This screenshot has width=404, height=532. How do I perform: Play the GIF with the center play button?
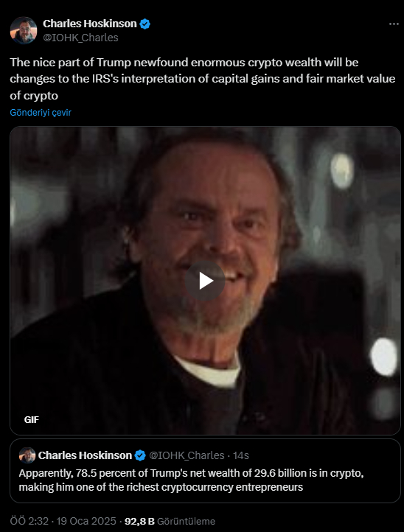205,281
